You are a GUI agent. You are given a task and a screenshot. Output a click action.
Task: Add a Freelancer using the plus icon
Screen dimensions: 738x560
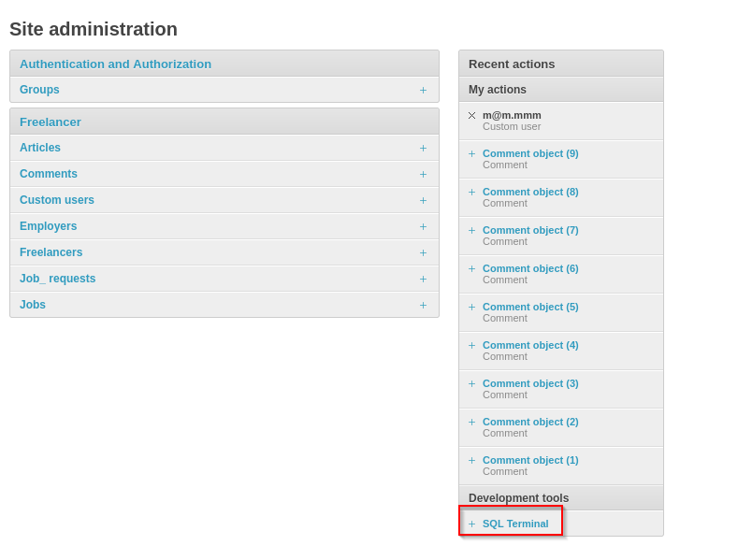(x=423, y=253)
